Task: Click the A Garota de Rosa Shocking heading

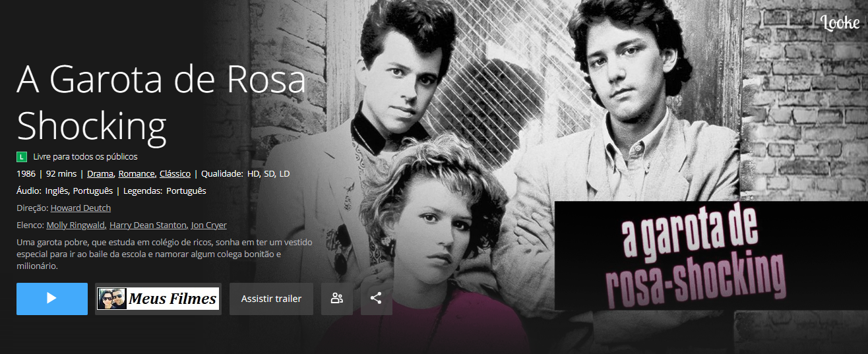Action: (x=162, y=103)
